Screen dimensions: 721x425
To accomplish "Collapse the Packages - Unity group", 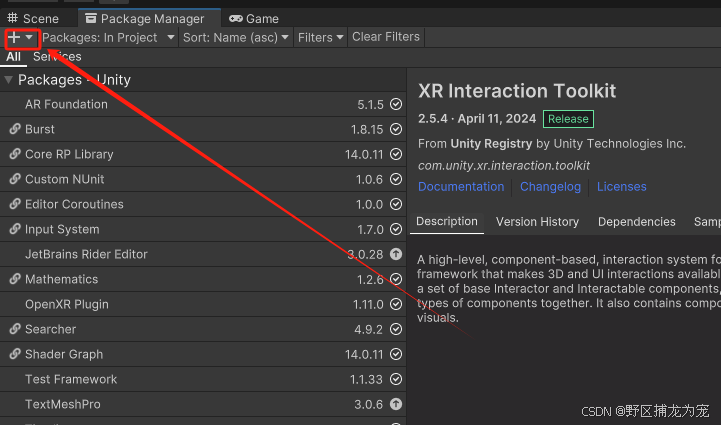I will pyautogui.click(x=8, y=80).
